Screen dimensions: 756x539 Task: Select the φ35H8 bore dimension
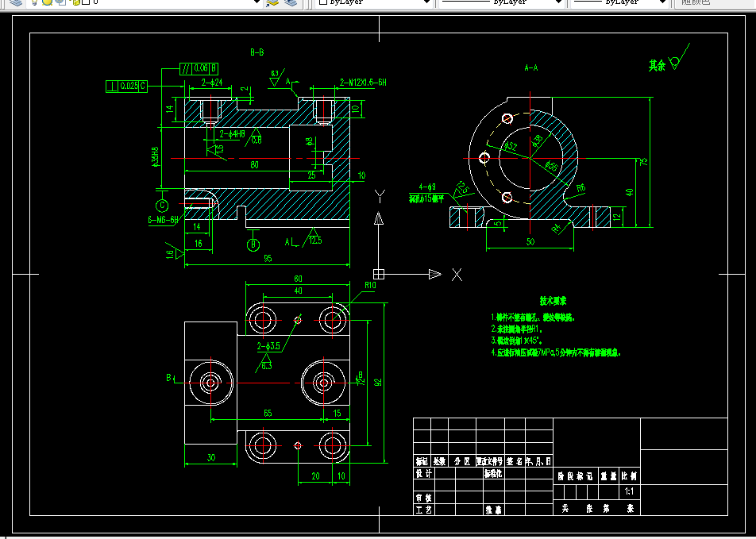(156, 156)
